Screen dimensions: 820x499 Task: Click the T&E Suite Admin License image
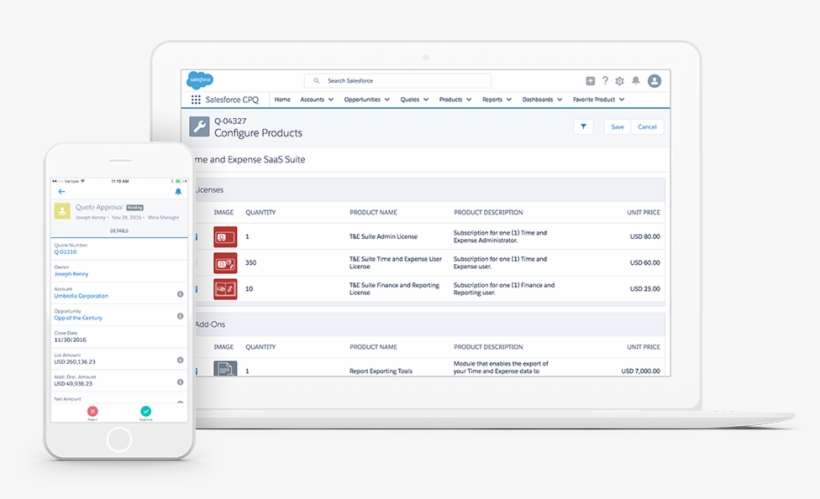(x=225, y=237)
